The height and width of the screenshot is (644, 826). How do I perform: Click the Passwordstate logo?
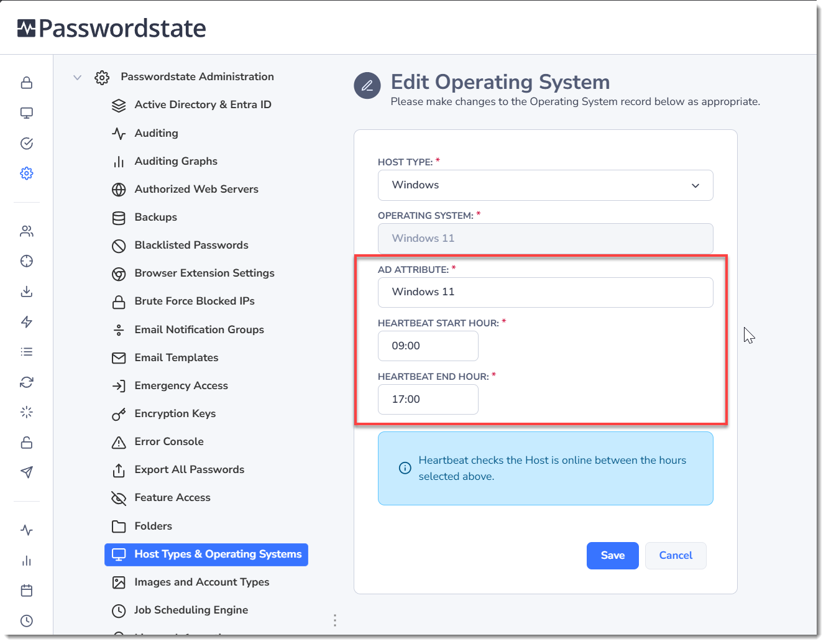pyautogui.click(x=112, y=28)
